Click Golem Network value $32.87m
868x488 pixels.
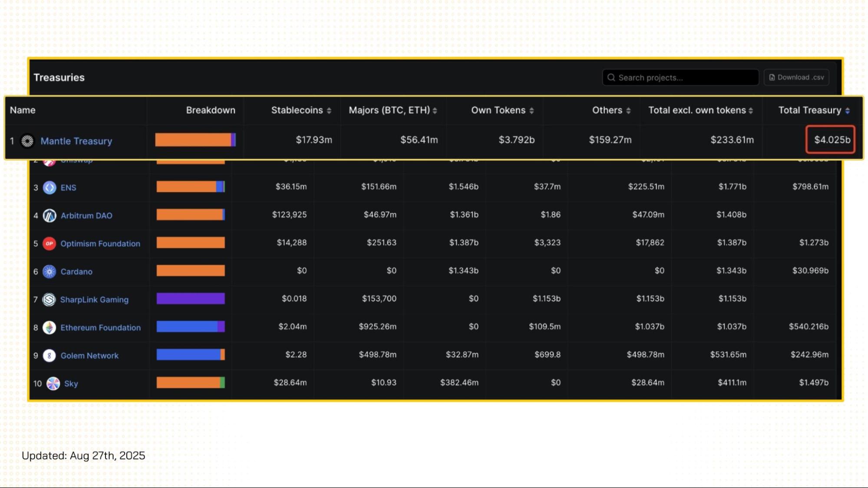click(462, 354)
